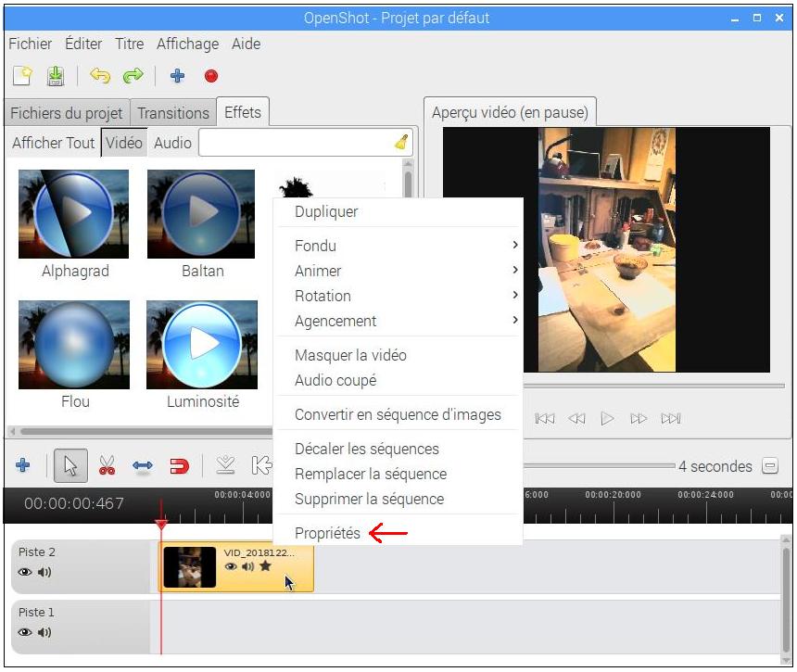Select Afficher Tout filter
The width and height of the screenshot is (797, 672).
pyautogui.click(x=54, y=143)
